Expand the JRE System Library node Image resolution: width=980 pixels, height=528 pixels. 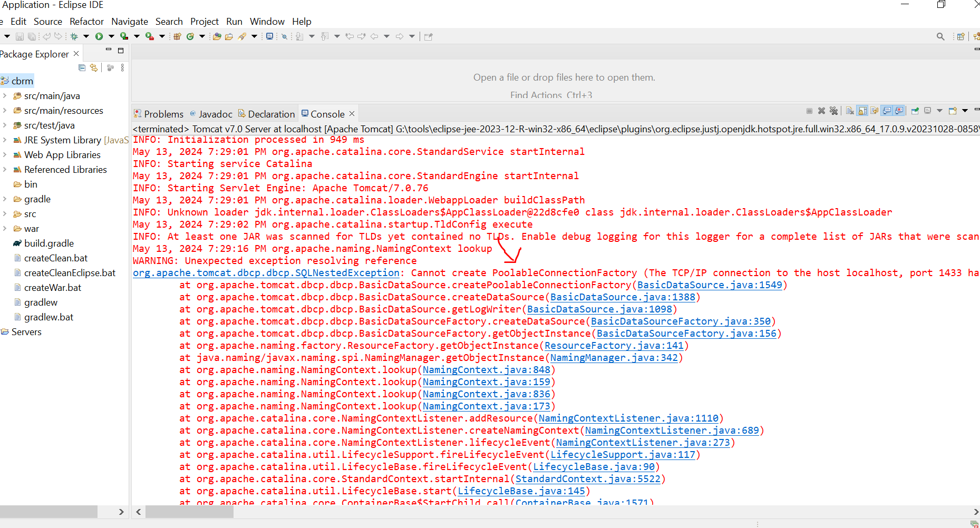click(x=5, y=140)
